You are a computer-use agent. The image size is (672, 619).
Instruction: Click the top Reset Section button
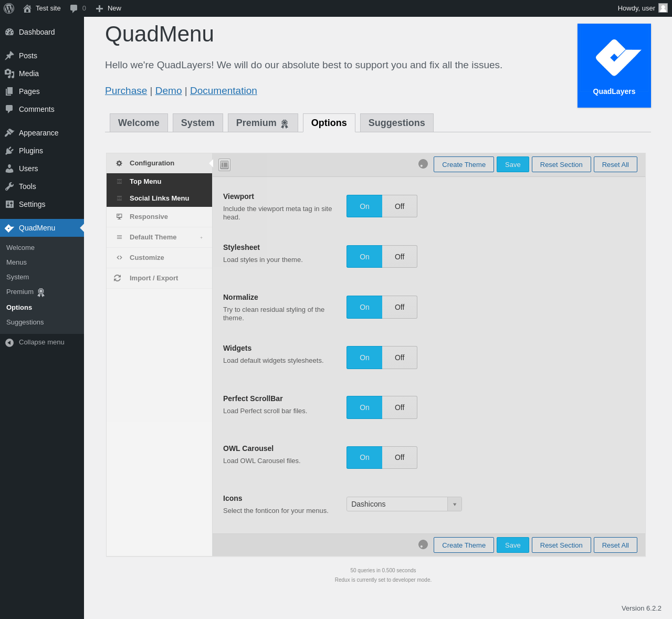tap(561, 164)
